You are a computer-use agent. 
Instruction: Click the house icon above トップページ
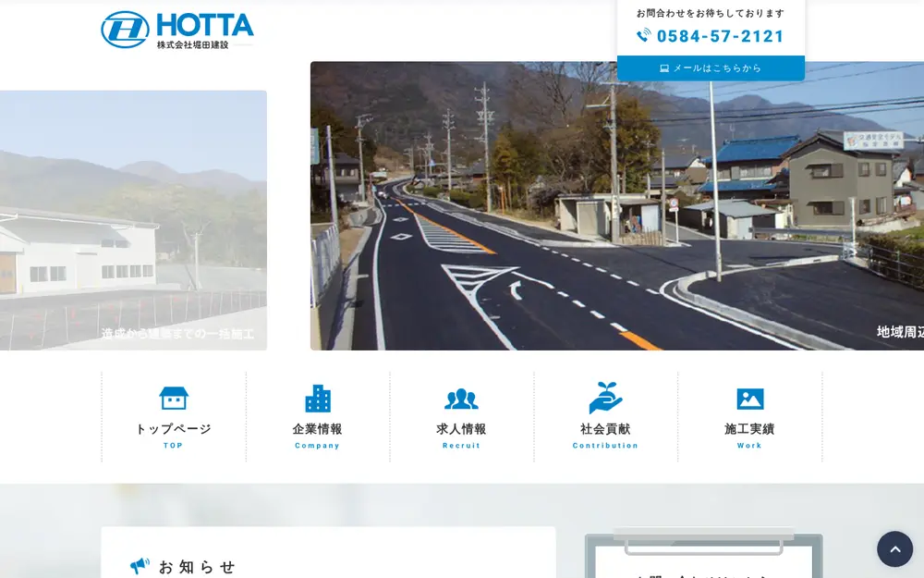174,398
